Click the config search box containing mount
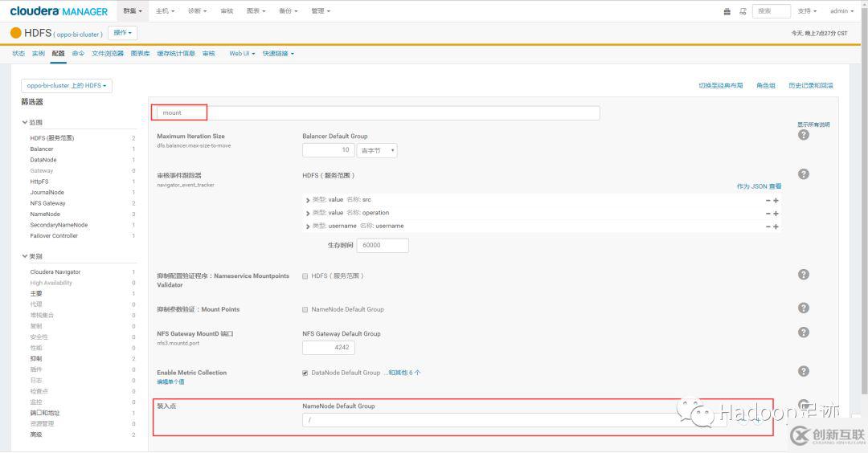Viewport: 868px width, 453px height. [x=376, y=112]
